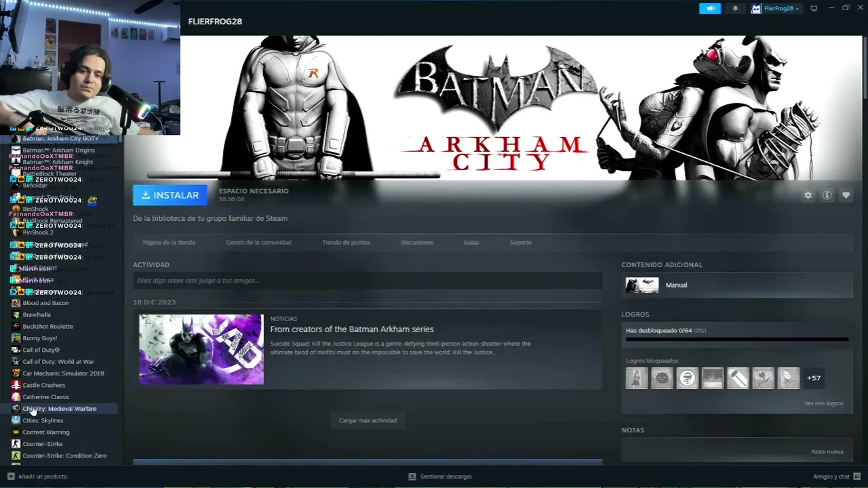Open Gestionar descargas in bottom bar

pyautogui.click(x=440, y=476)
